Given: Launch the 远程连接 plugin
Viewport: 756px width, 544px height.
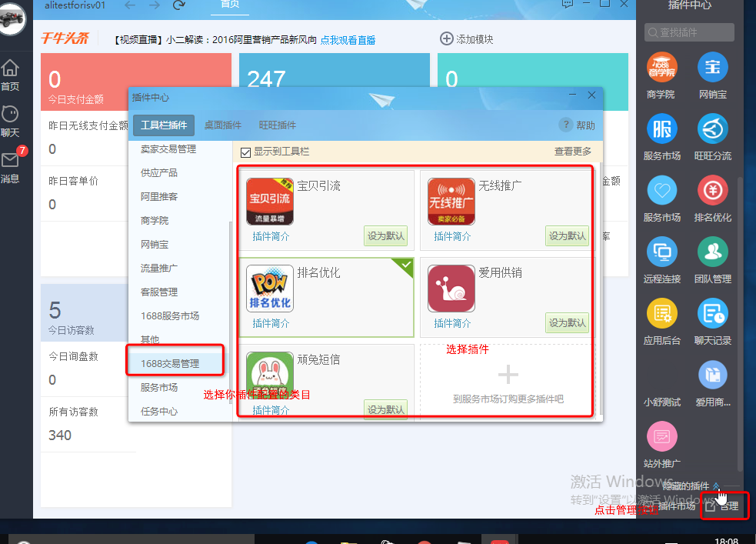Looking at the screenshot, I should pyautogui.click(x=661, y=252).
